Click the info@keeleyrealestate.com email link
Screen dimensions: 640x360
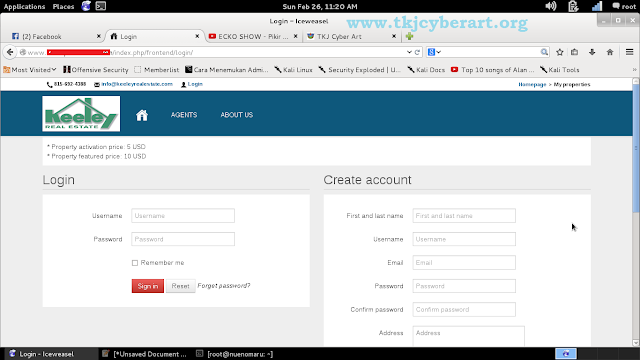pyautogui.click(x=137, y=84)
